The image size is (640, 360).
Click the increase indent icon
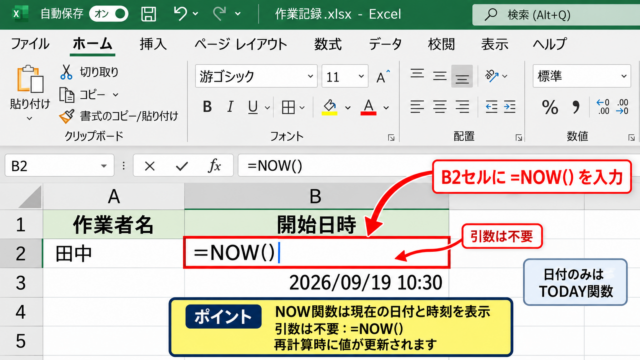(x=510, y=107)
